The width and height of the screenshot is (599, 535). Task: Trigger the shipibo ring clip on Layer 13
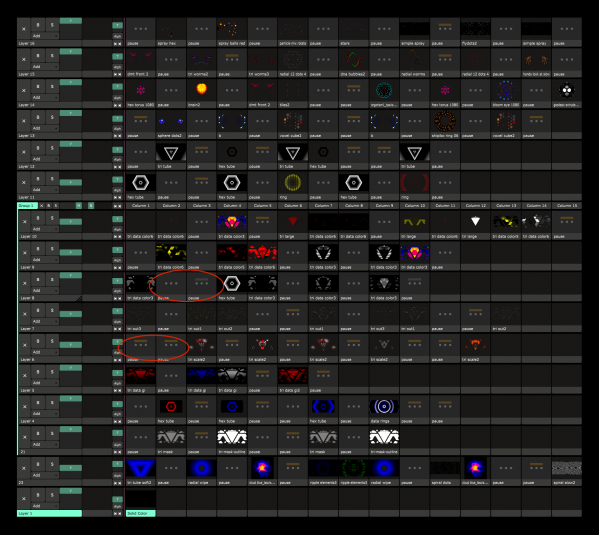[x=445, y=120]
